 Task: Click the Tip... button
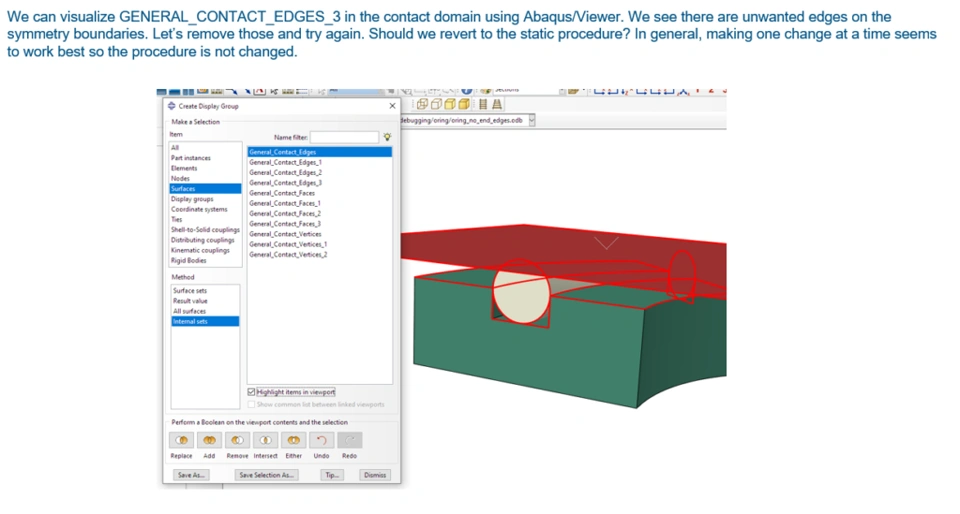click(332, 475)
